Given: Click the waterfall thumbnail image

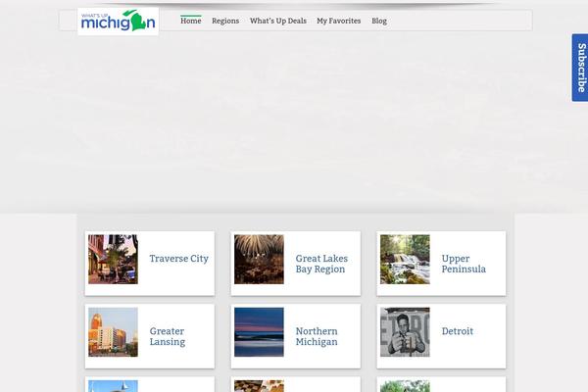Looking at the screenshot, I should [x=405, y=259].
